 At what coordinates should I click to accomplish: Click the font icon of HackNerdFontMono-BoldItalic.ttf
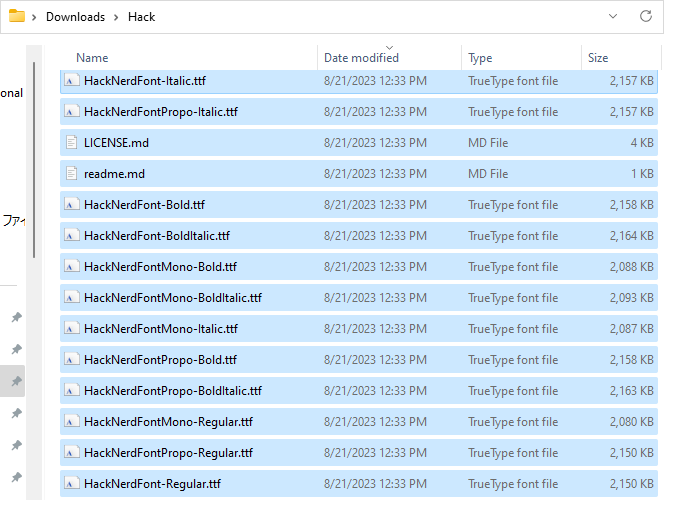72,297
